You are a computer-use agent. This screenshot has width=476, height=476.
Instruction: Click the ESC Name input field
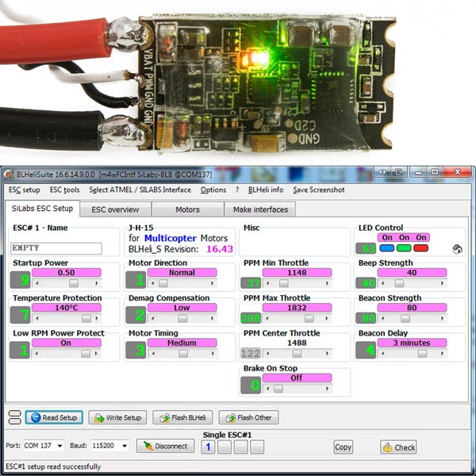pos(56,248)
